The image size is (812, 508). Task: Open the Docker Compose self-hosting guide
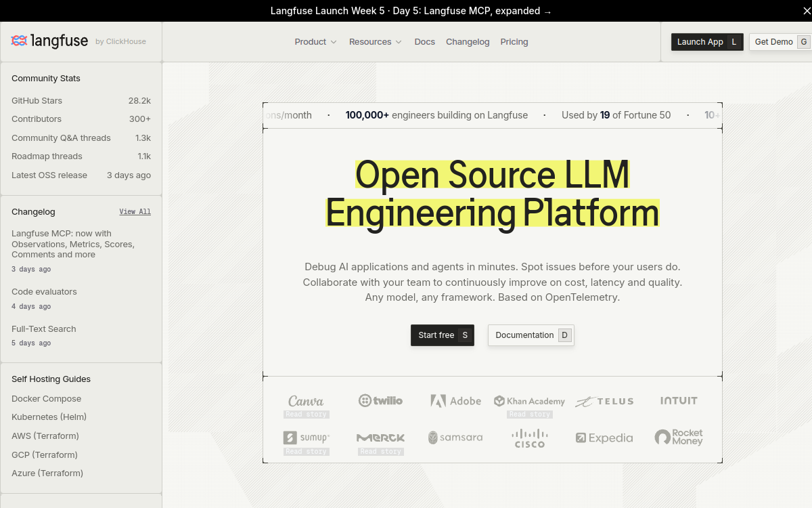click(46, 399)
